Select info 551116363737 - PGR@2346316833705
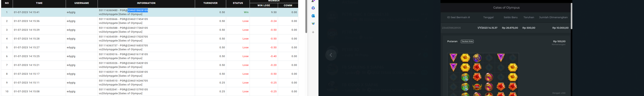Screen dimensions: 644x96 [x=123, y=46]
